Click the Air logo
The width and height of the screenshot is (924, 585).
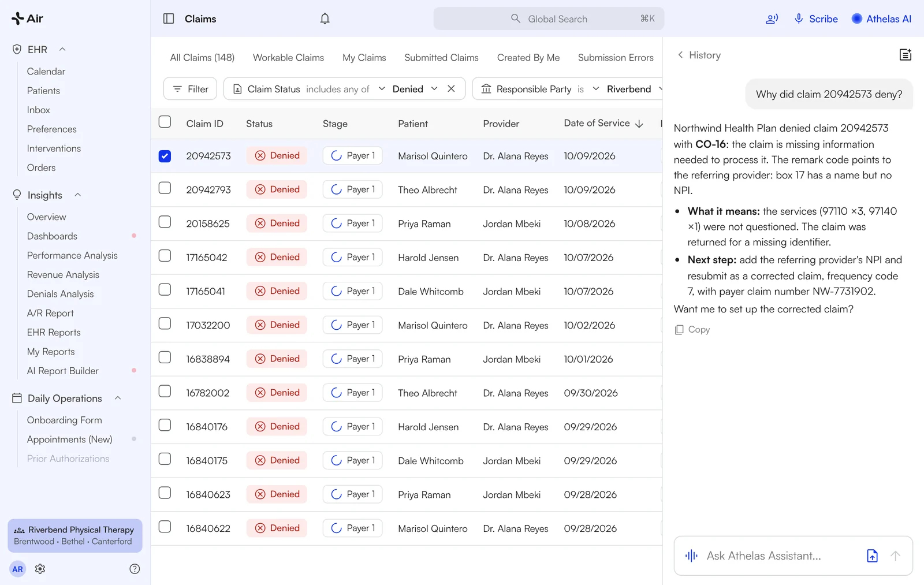27,18
